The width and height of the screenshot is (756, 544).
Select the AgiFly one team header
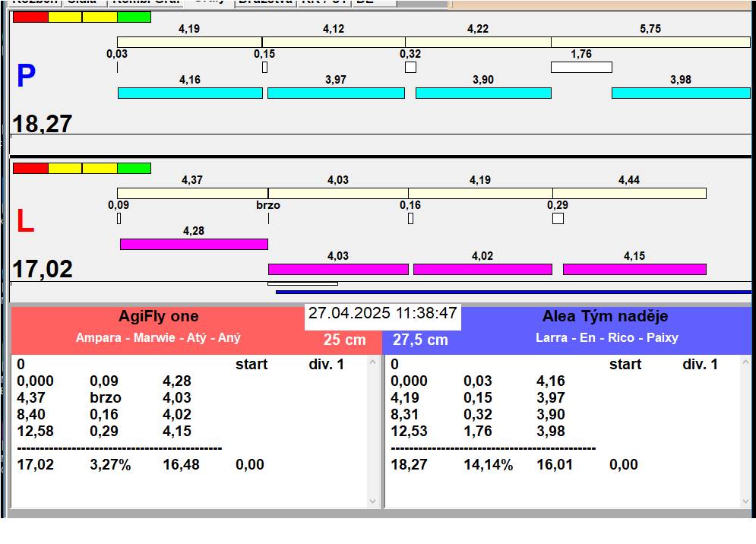coord(158,317)
